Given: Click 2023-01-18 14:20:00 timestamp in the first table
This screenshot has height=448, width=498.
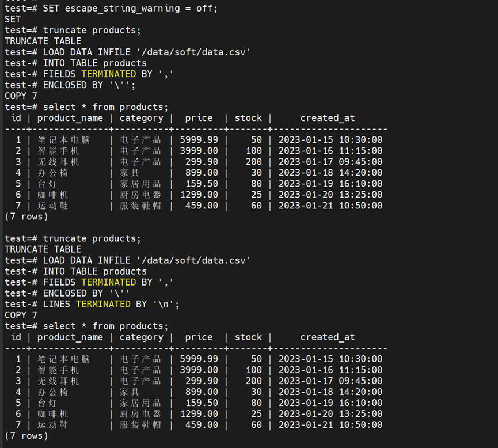Looking at the screenshot, I should pos(330,173).
